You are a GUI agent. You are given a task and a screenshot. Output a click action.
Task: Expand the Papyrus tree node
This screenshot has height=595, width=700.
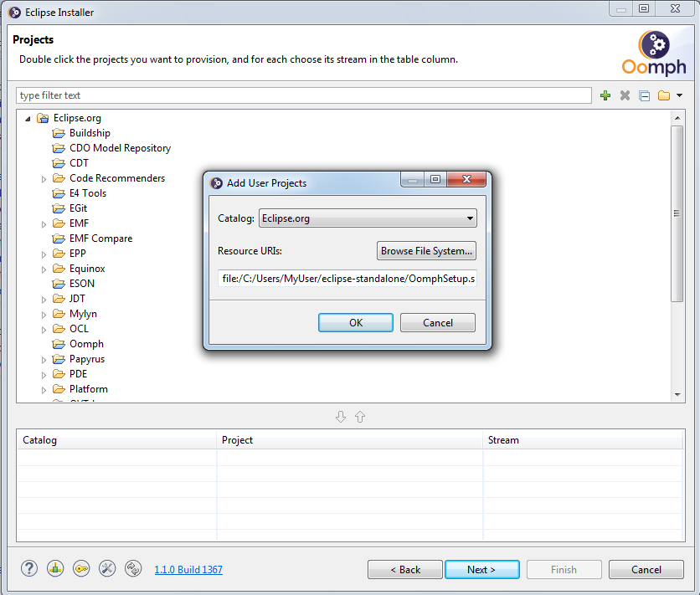[44, 360]
